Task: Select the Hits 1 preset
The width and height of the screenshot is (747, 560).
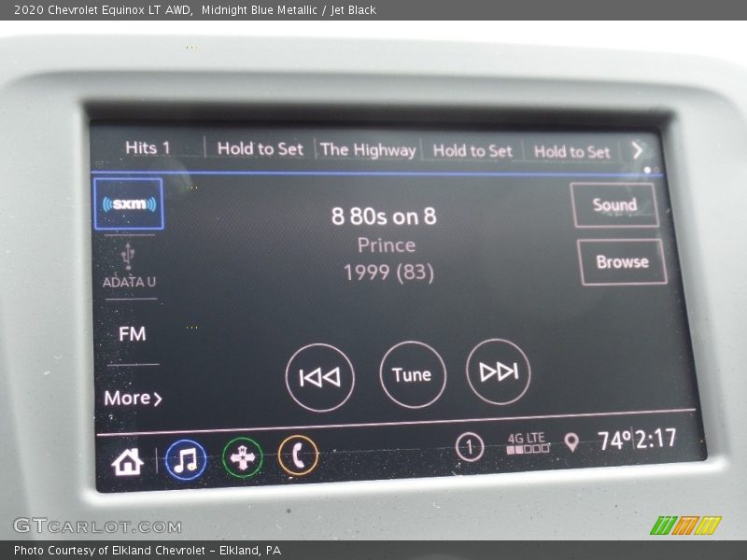Action: pos(148,147)
